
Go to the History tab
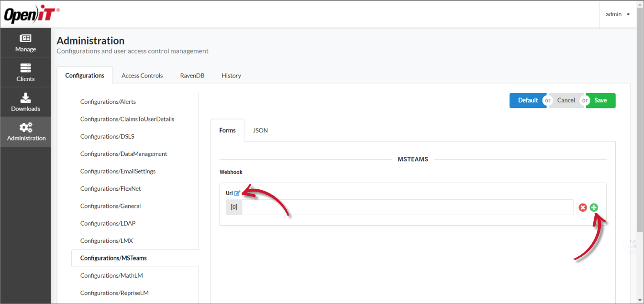point(231,75)
